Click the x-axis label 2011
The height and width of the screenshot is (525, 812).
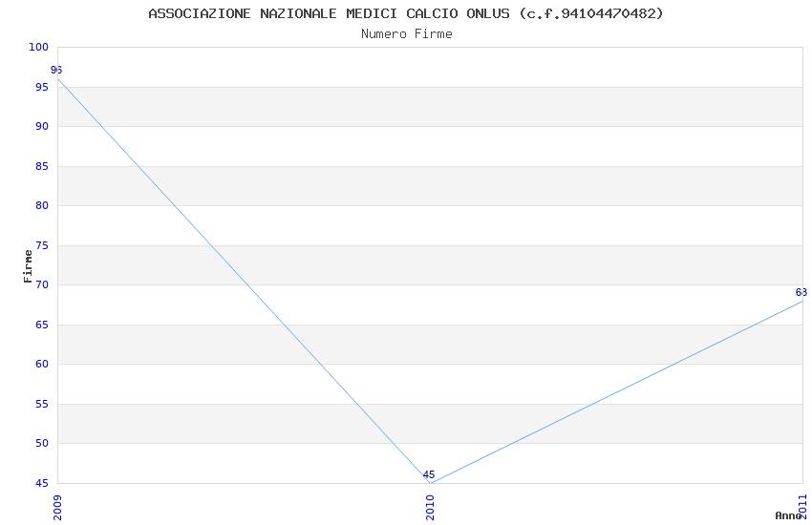802,506
